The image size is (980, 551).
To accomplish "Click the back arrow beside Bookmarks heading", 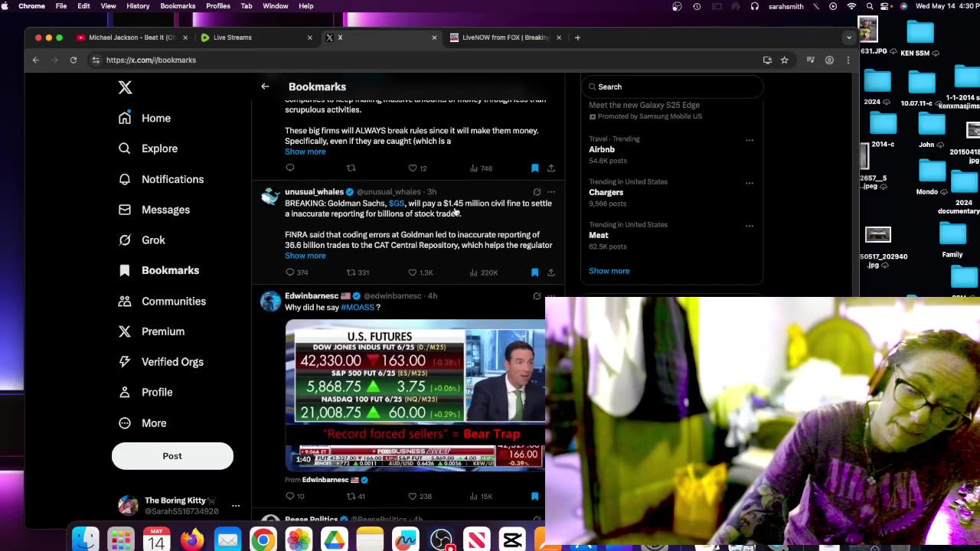I will [x=265, y=86].
